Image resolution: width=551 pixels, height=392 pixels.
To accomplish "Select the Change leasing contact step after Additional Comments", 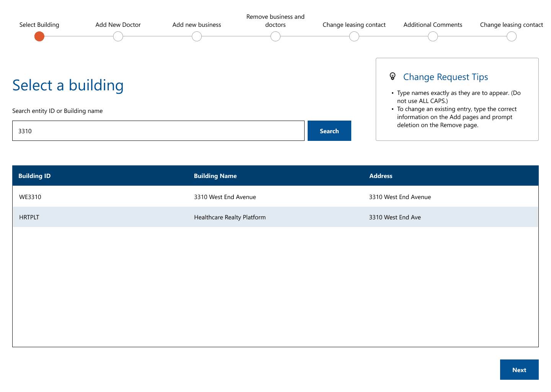I will click(x=512, y=36).
